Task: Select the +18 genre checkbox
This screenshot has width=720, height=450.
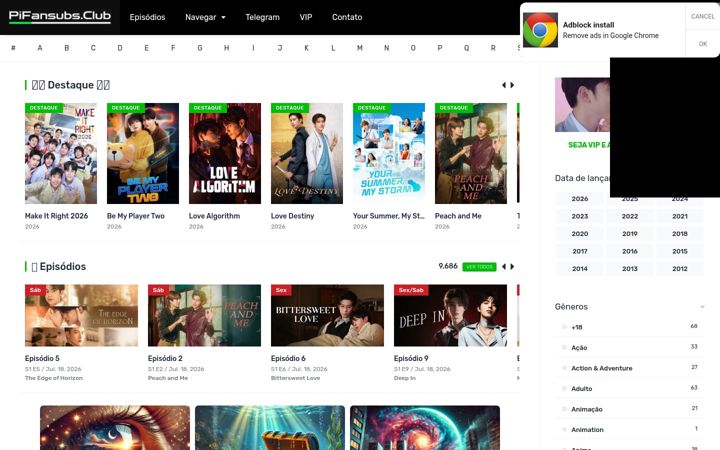Action: (564, 327)
